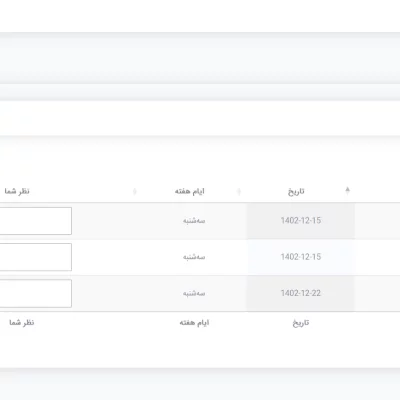Select the 1402-12-22 date cell
This screenshot has width=400, height=400.
tap(301, 293)
